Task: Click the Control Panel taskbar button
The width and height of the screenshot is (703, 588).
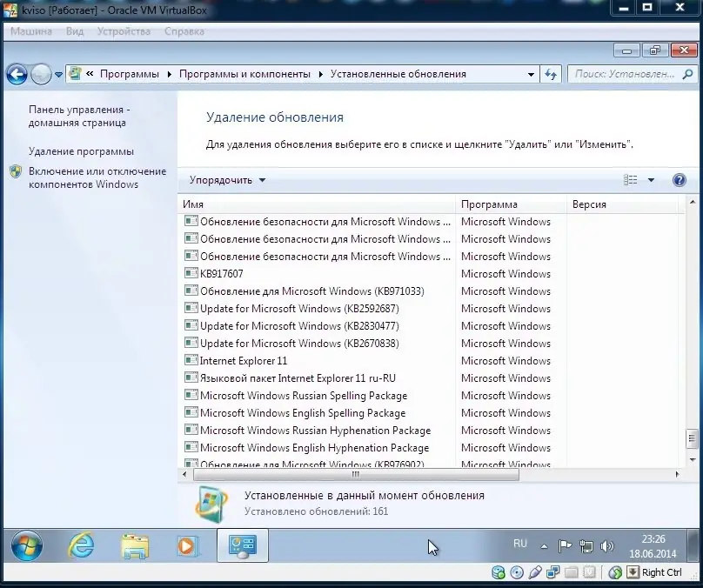Action: (x=243, y=545)
